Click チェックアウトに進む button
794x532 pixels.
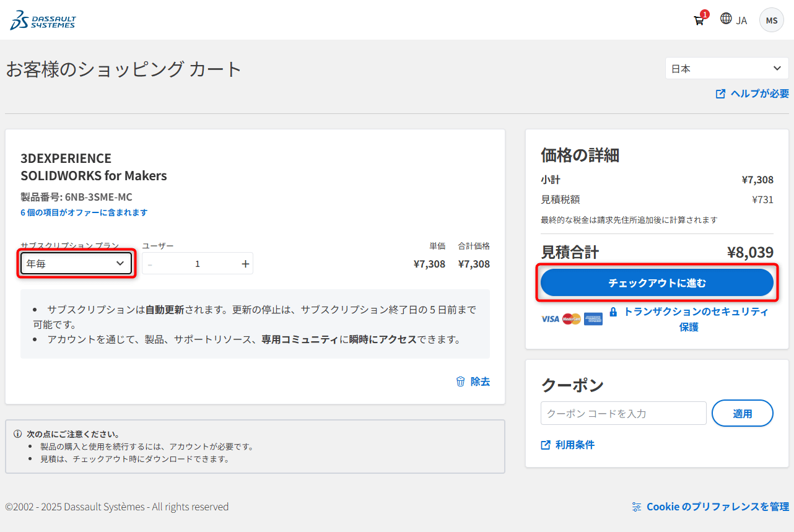click(657, 283)
